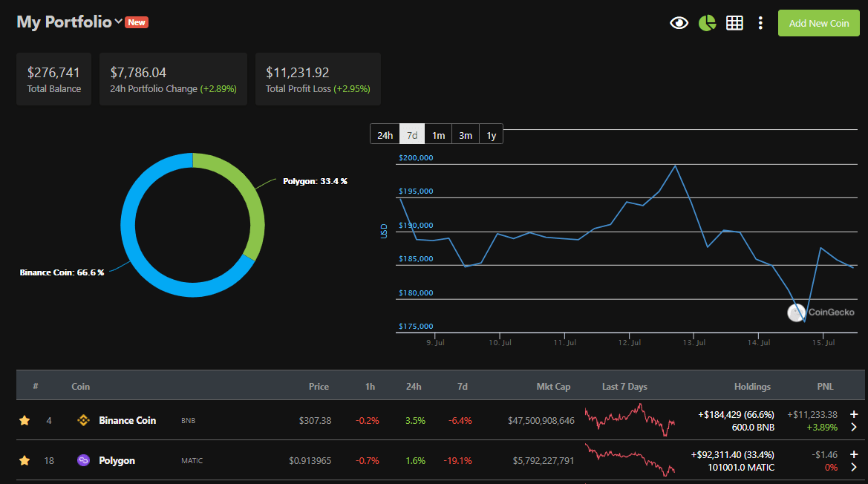This screenshot has width=868, height=484.
Task: Click the -6.4% seven-day change
Action: click(x=460, y=420)
